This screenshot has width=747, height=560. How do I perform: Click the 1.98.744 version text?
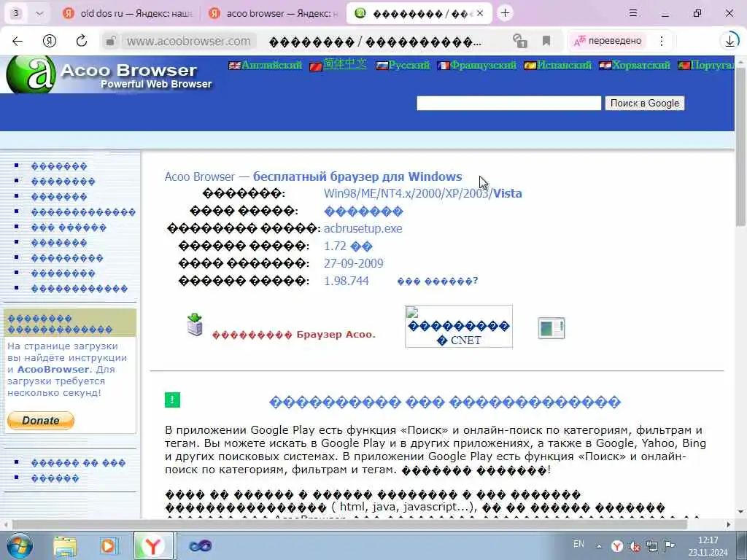pyautogui.click(x=347, y=281)
